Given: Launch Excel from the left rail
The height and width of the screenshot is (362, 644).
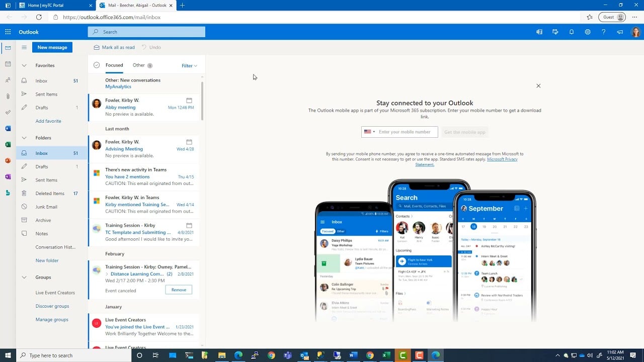Looking at the screenshot, I should [x=8, y=144].
